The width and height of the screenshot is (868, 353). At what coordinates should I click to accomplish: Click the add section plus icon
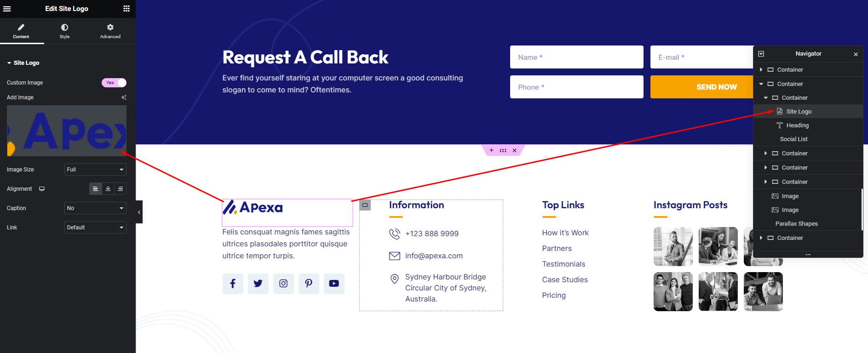pyautogui.click(x=491, y=150)
